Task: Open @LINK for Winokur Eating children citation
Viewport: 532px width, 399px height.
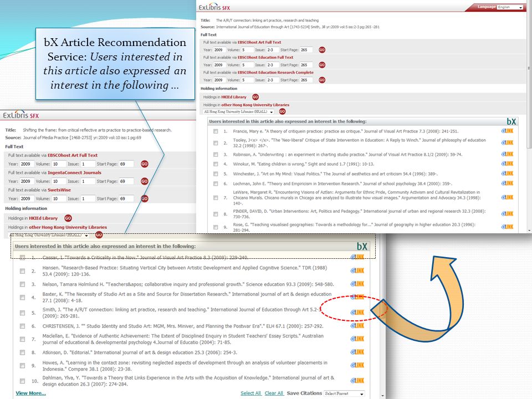Action: 507,163
